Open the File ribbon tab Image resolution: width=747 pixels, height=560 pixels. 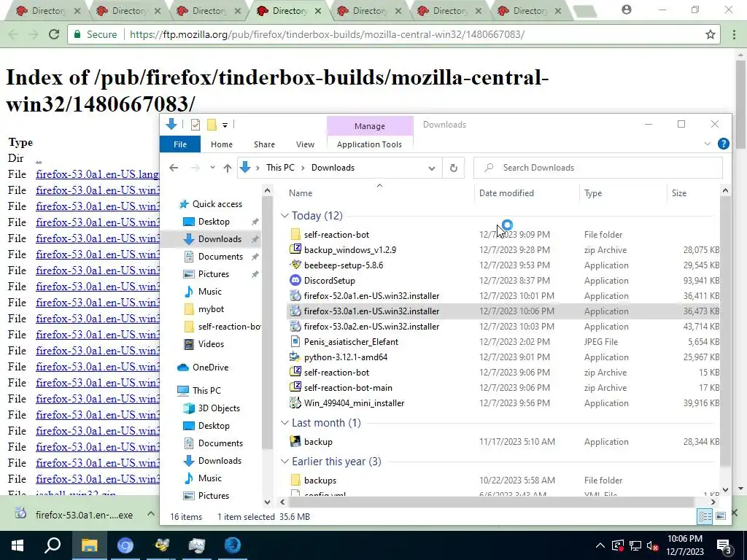(180, 144)
